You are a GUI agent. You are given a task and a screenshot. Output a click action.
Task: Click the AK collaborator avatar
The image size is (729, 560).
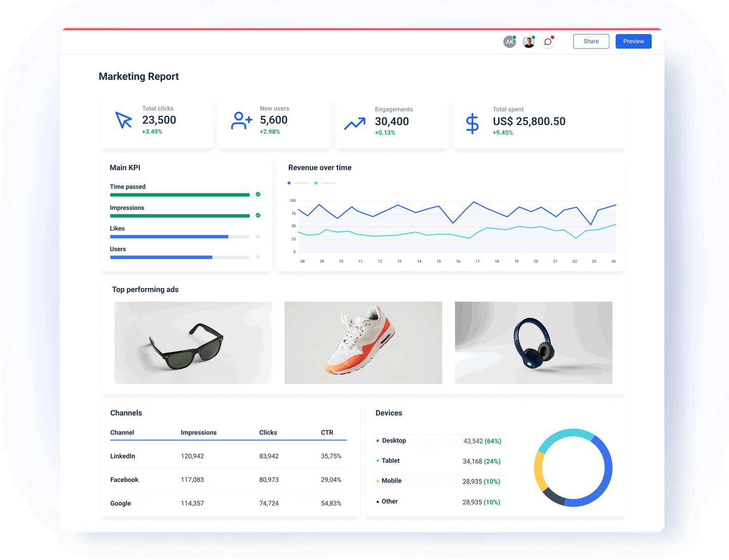509,42
